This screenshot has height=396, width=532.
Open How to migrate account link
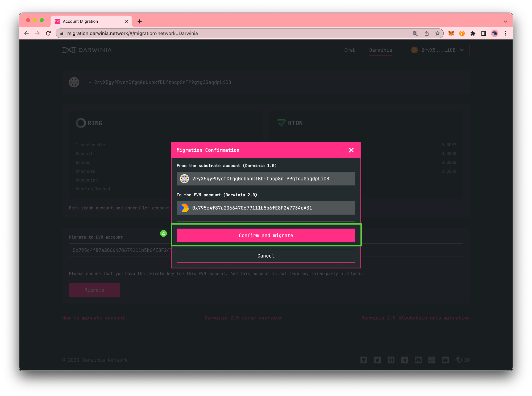(x=93, y=318)
